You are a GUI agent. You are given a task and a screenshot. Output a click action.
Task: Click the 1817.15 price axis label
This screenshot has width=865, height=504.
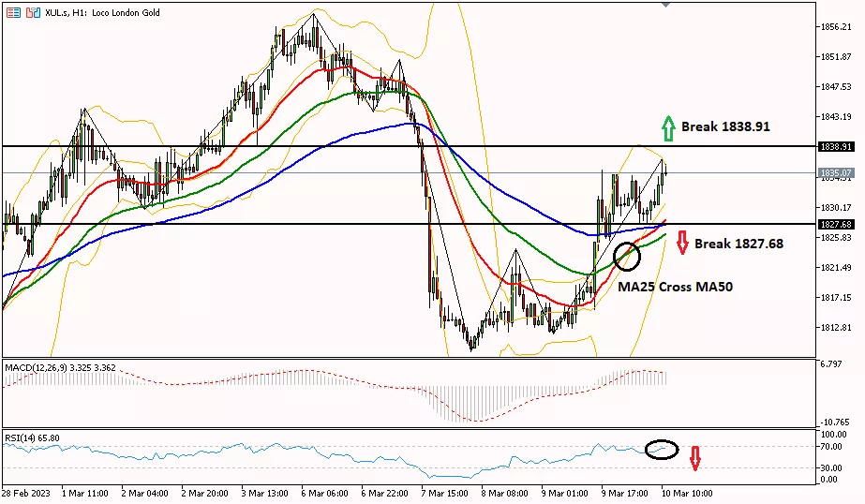point(836,298)
